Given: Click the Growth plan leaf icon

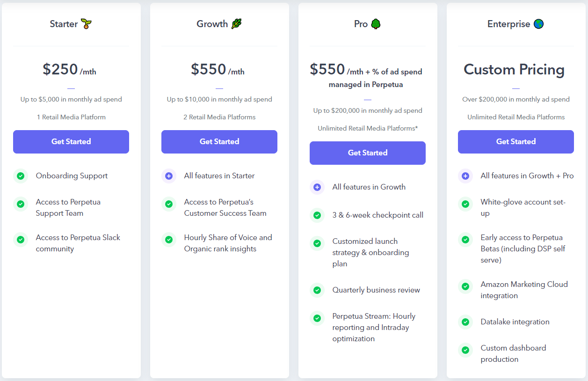Looking at the screenshot, I should pyautogui.click(x=237, y=24).
